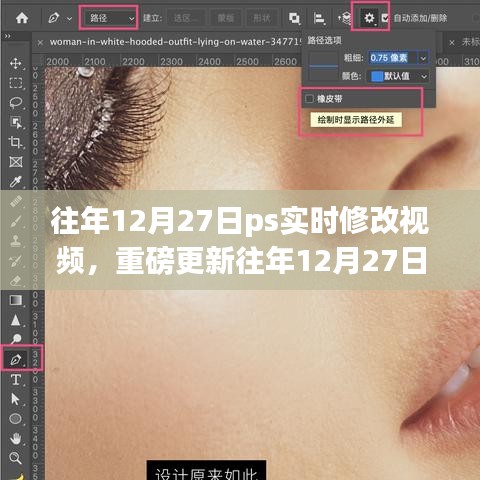The image size is (480, 480).
Task: Toggle 自动添加/删除 checkbox
Action: (385, 18)
